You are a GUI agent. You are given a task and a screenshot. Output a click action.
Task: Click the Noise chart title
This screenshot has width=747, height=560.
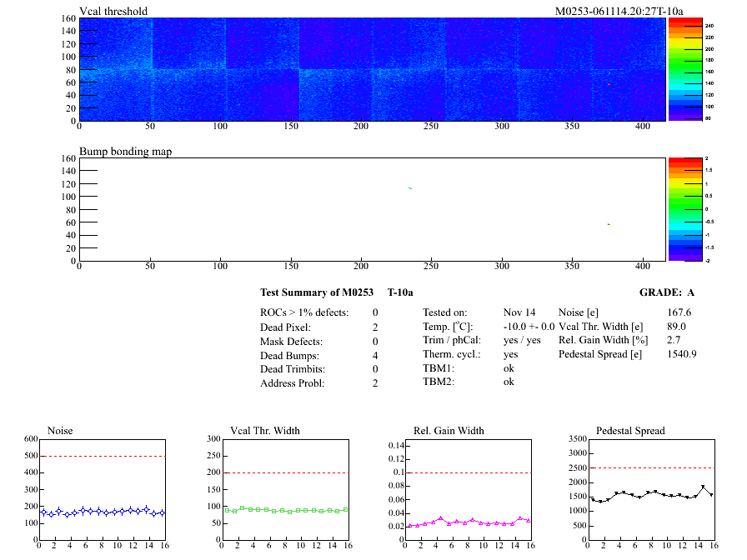point(61,431)
